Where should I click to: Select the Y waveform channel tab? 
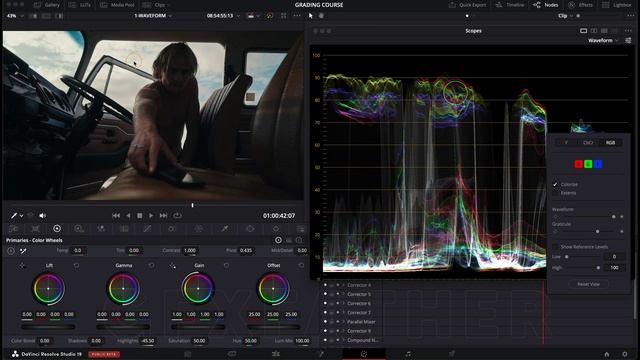coord(566,142)
